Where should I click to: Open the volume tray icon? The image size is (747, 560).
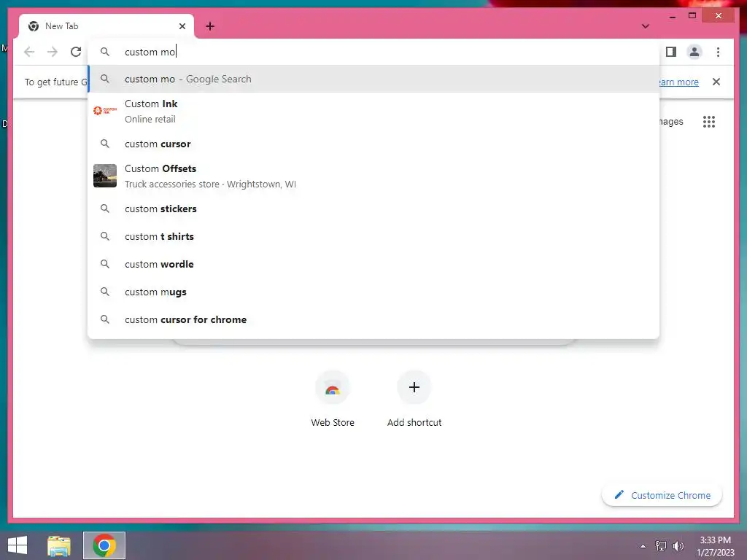[678, 545]
